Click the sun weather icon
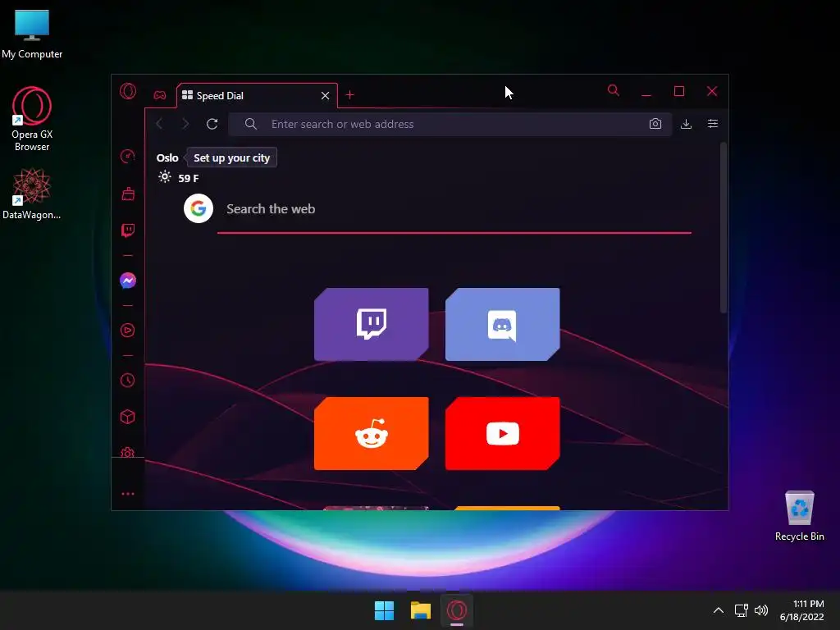Viewport: 840px width, 630px height. (x=165, y=177)
